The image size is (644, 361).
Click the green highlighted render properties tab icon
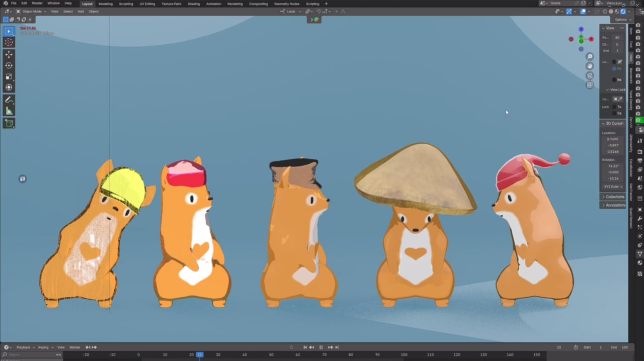639,120
